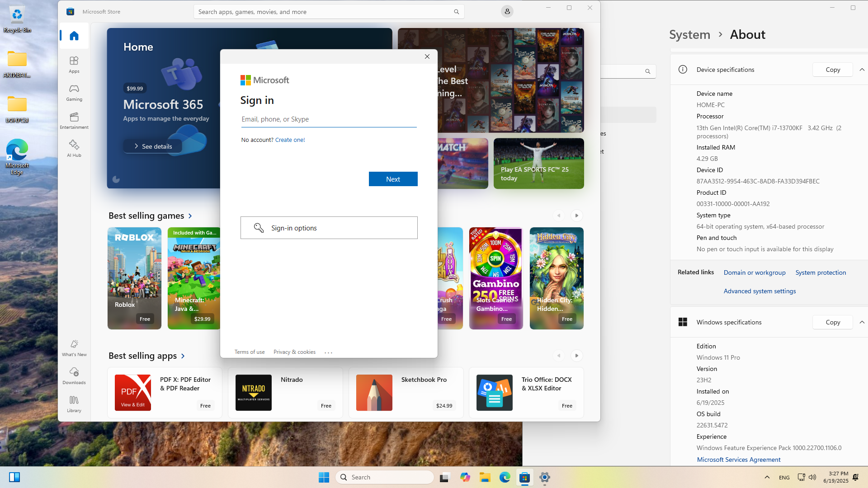Select Microsoft Edge desktop shortcut
868x488 pixels.
coord(17,157)
